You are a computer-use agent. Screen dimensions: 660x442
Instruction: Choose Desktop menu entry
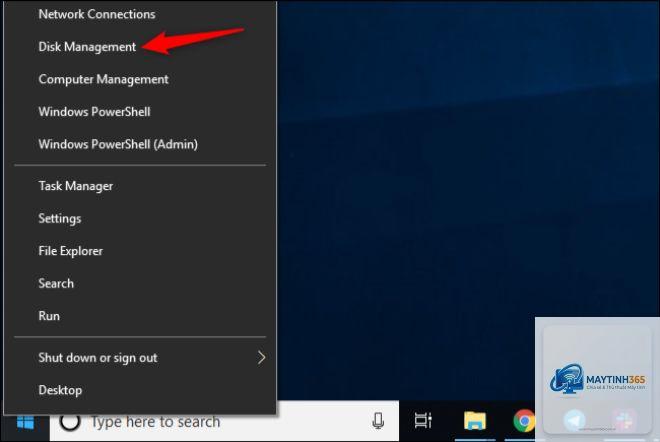coord(140,390)
